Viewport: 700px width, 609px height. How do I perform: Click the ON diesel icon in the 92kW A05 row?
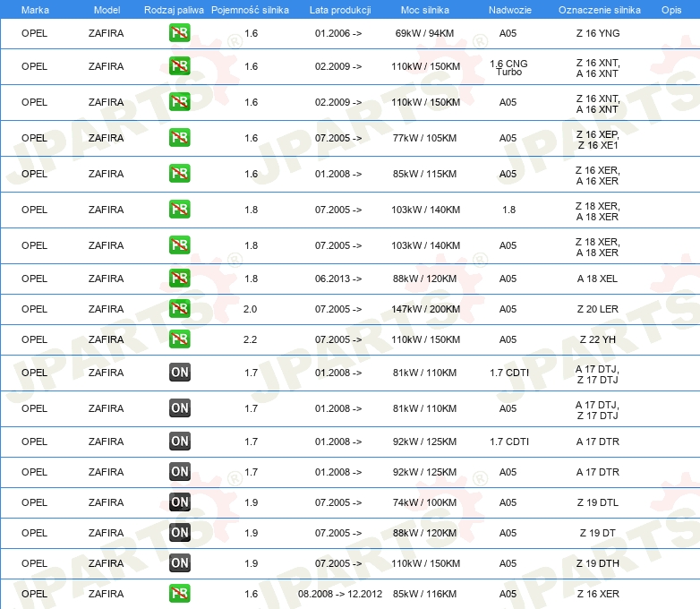[179, 471]
